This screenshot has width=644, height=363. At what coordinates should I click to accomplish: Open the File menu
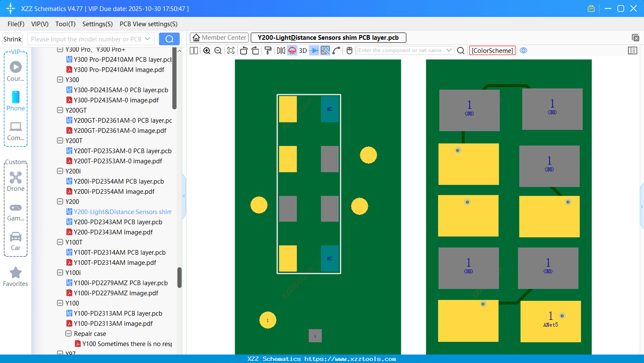pos(16,24)
